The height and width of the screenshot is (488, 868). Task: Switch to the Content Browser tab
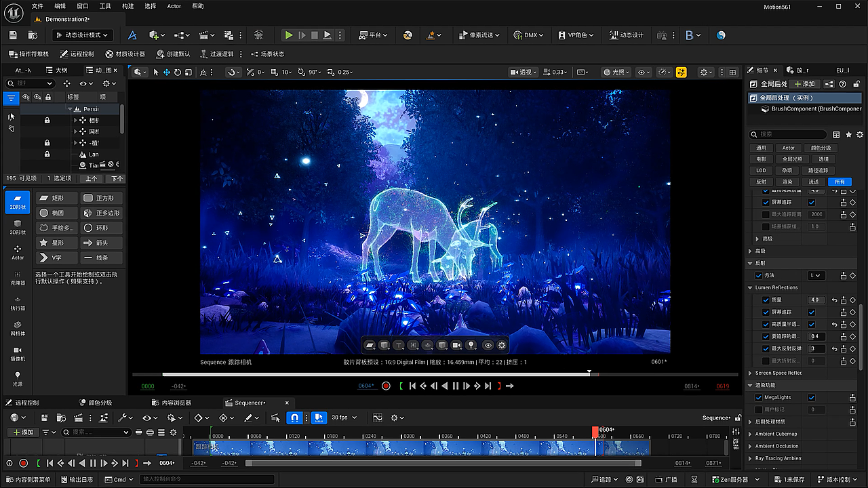click(172, 403)
